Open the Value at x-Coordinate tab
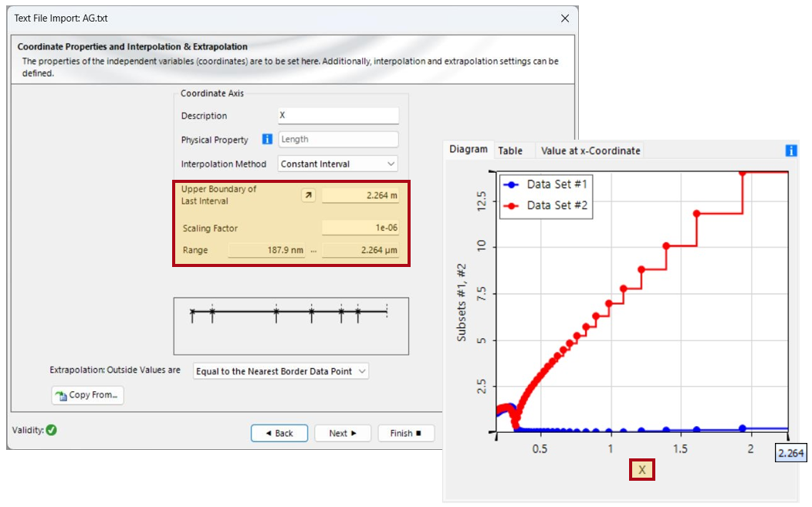The width and height of the screenshot is (812, 507). [x=590, y=150]
